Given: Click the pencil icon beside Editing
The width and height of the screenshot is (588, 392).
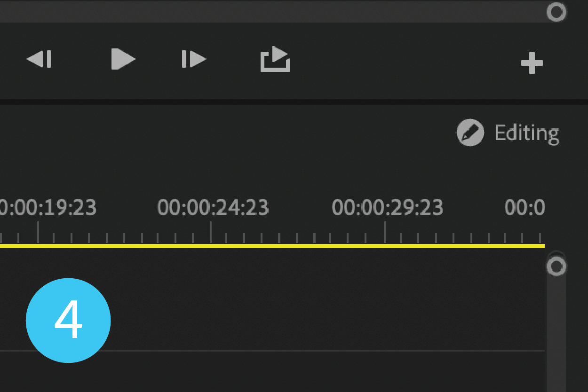Looking at the screenshot, I should [x=470, y=133].
